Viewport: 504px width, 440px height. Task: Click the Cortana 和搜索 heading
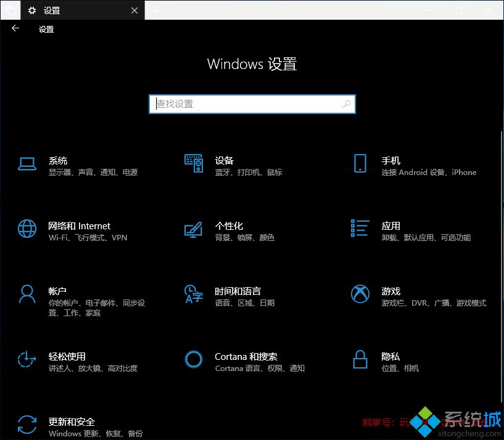(246, 356)
